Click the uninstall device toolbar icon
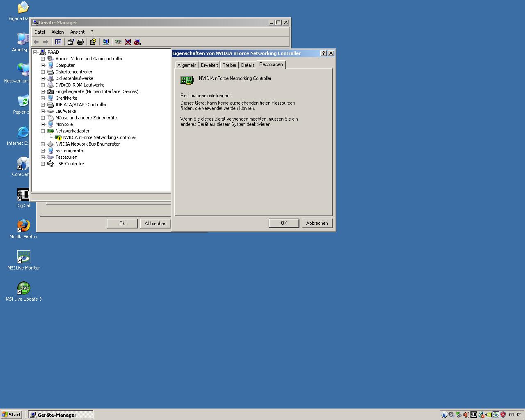Screen dimensions: 525x420 tap(128, 42)
